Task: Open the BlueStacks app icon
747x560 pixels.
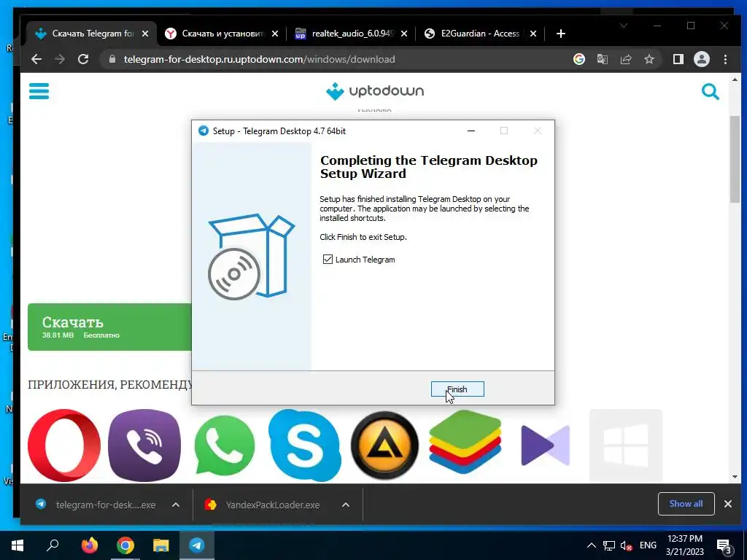Action: click(x=465, y=443)
